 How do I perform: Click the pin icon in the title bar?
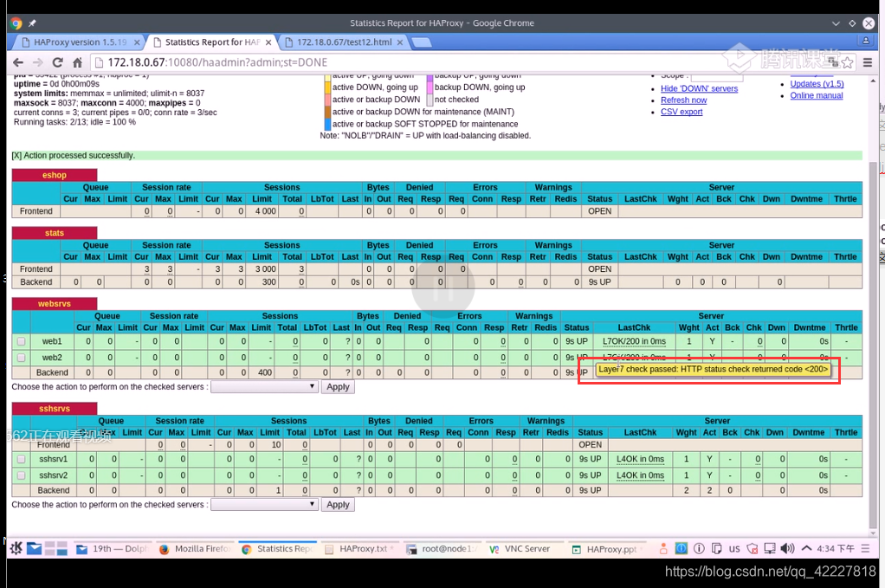[32, 23]
